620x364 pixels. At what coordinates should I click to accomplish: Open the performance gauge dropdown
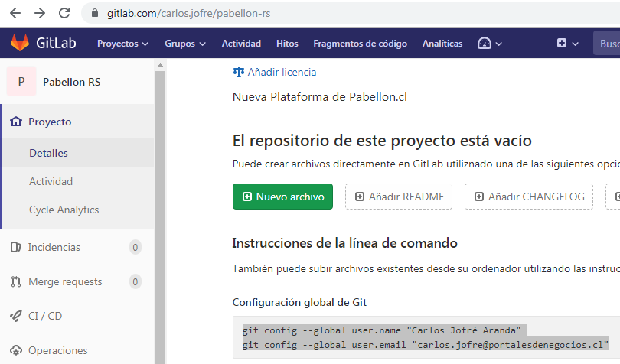[x=490, y=44]
